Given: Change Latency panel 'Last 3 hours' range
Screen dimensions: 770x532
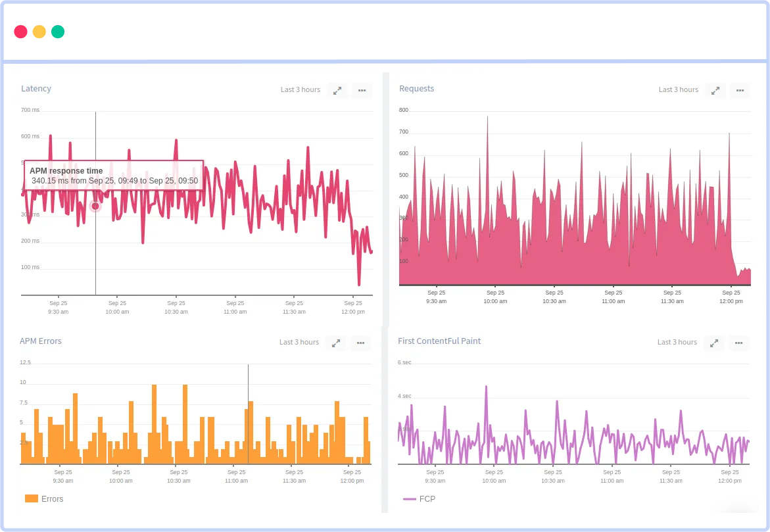Looking at the screenshot, I should click(301, 89).
